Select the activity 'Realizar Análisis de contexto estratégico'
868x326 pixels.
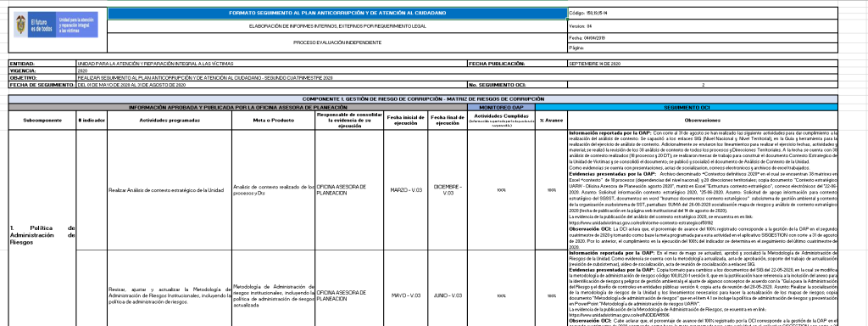[170, 190]
